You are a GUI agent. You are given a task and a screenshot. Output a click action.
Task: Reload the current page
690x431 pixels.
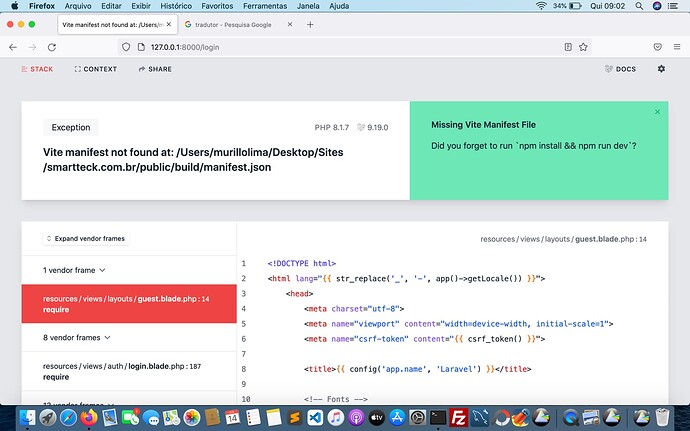52,47
